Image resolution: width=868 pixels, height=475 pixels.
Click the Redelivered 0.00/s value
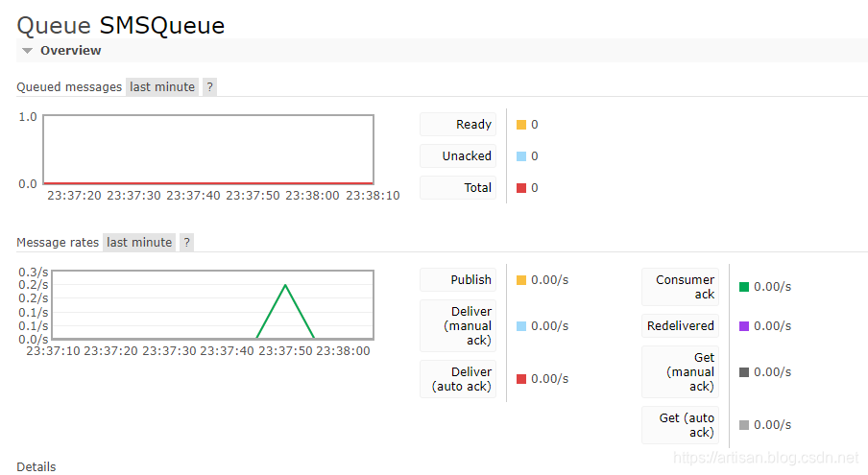coord(772,325)
